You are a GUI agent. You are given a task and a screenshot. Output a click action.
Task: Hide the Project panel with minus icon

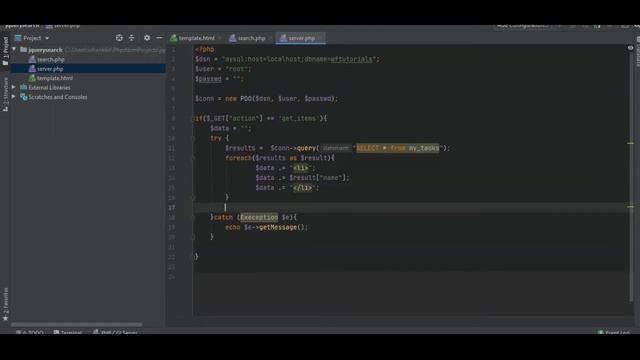pyautogui.click(x=159, y=38)
